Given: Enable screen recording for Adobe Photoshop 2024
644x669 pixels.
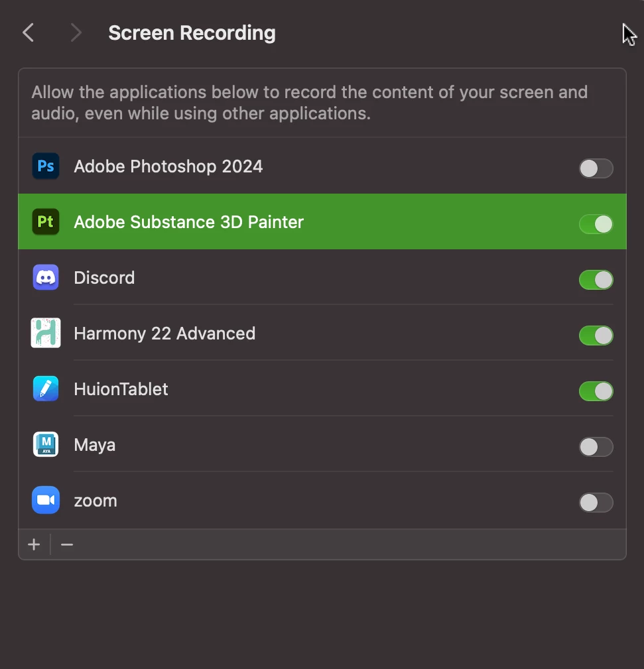Looking at the screenshot, I should (596, 168).
